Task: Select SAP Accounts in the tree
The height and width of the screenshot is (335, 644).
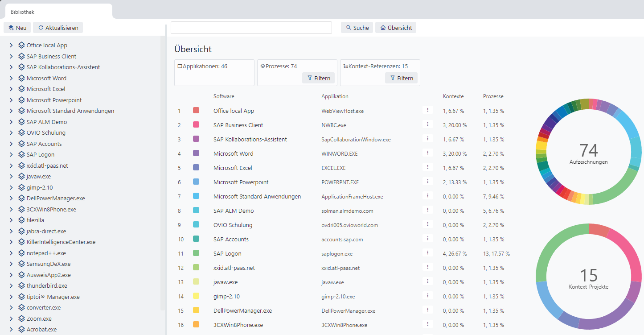Action: point(44,144)
